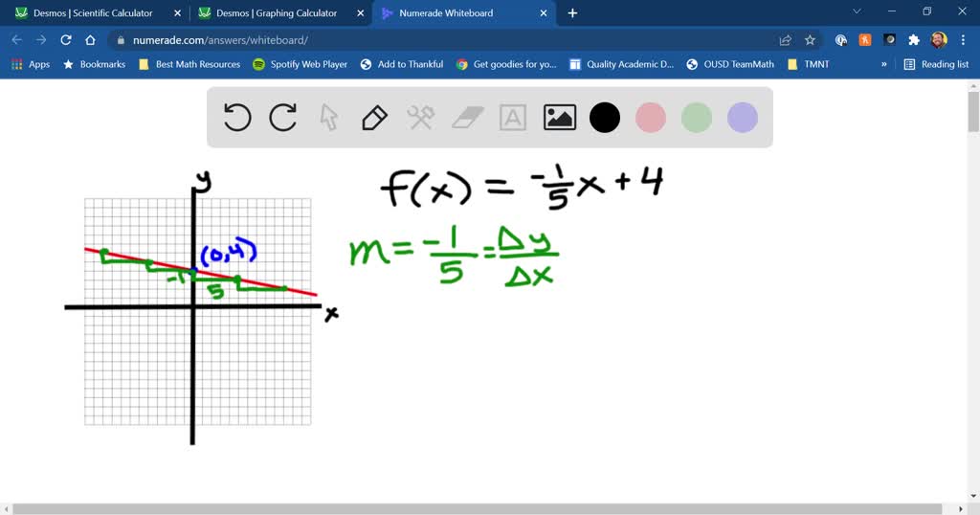This screenshot has width=980, height=515.
Task: Open the Best Math Resources folder
Action: click(x=189, y=64)
